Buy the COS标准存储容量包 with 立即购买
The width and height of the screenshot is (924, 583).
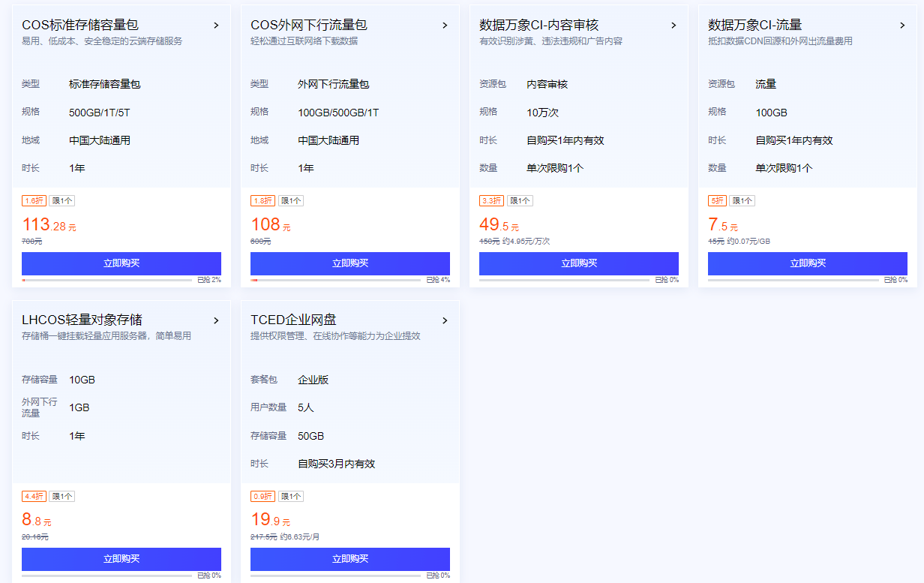pyautogui.click(x=121, y=263)
